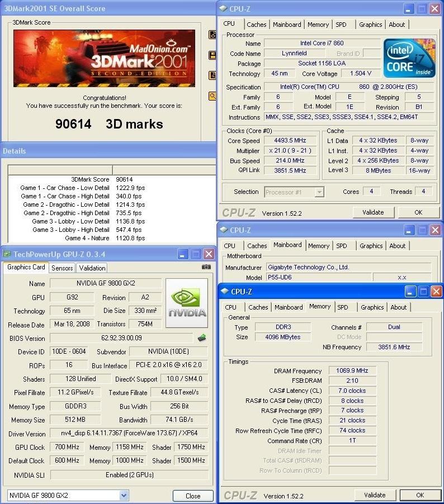
Task: Take a screenshot with GPU-Z camera icon
Action: (x=206, y=267)
